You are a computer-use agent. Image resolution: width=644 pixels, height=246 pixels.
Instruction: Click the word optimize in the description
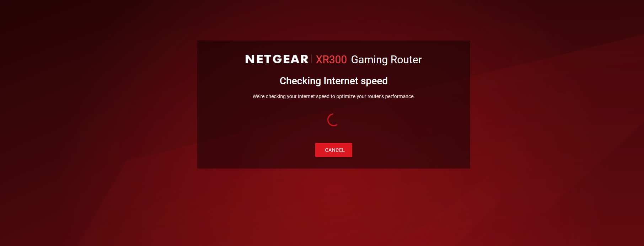point(346,96)
